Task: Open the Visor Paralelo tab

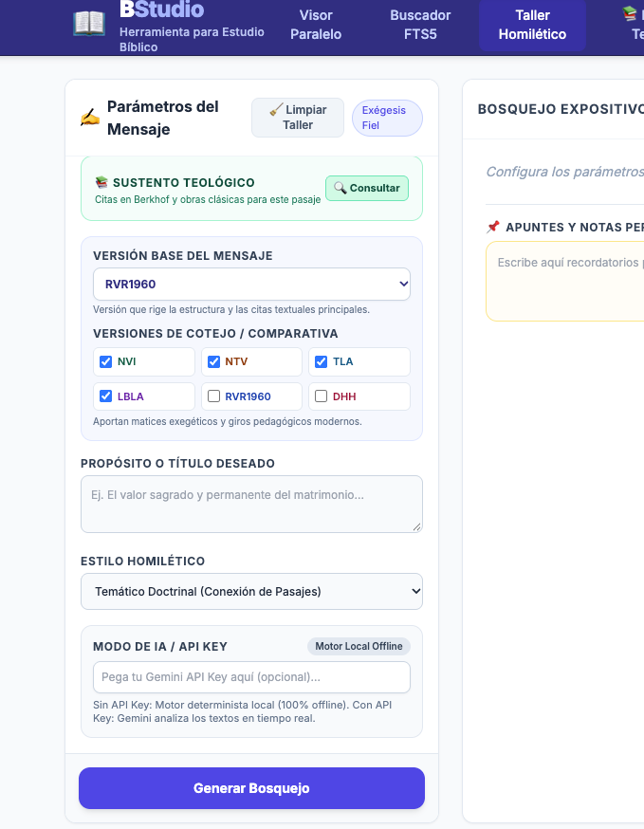Action: coord(316,25)
